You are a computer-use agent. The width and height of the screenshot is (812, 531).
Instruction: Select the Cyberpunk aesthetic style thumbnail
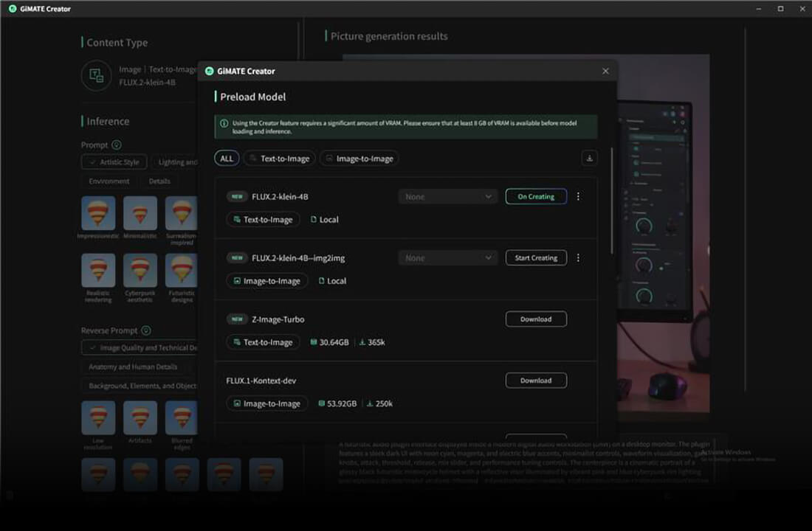point(140,270)
